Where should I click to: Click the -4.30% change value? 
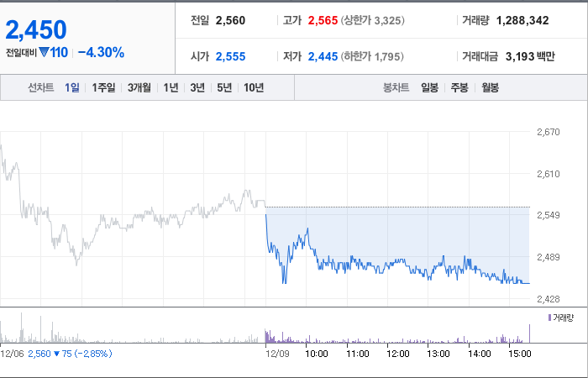[101, 52]
